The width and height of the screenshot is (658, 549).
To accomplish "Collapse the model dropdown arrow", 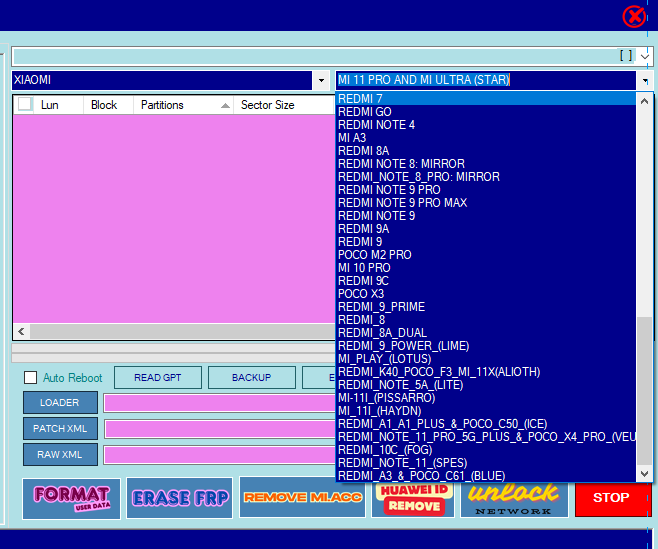I will tap(644, 80).
